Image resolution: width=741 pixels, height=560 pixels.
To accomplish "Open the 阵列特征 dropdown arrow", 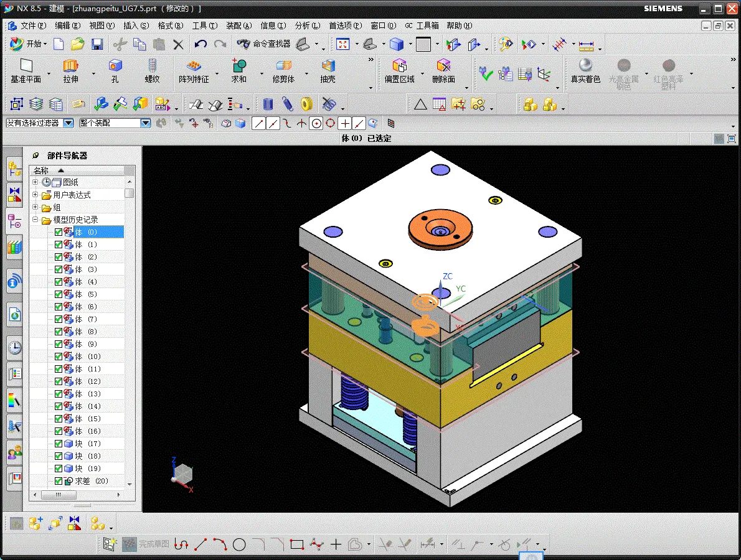I will coord(217,73).
